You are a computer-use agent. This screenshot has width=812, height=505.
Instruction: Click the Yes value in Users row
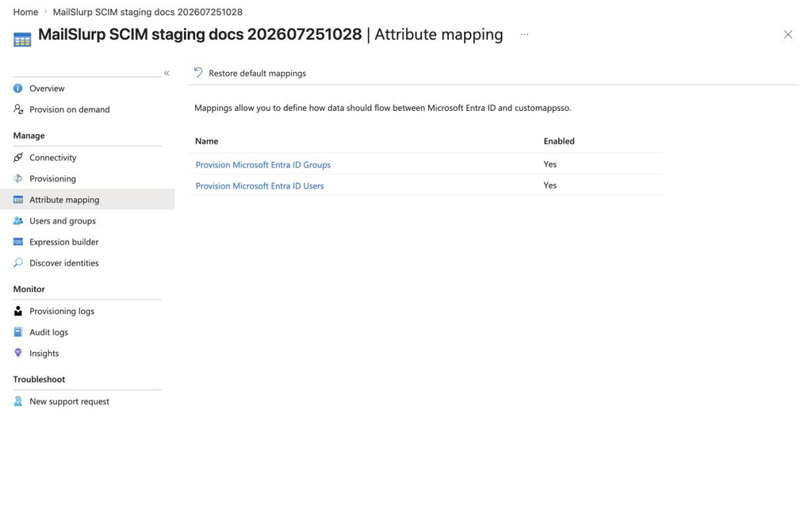point(550,186)
